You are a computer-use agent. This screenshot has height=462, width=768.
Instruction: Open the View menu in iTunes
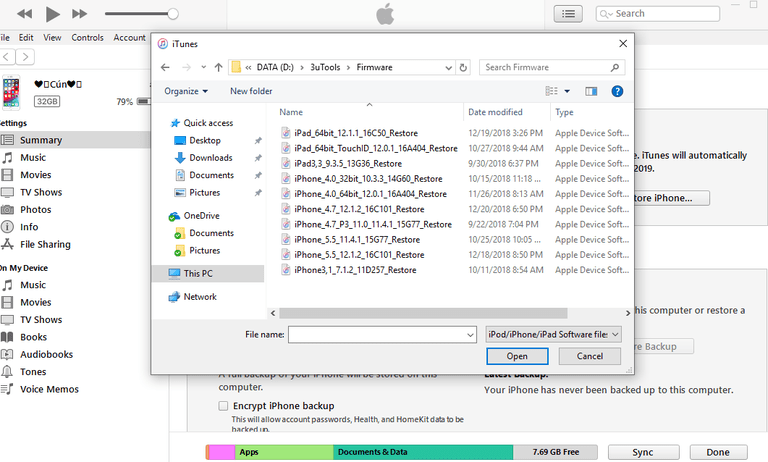[52, 38]
